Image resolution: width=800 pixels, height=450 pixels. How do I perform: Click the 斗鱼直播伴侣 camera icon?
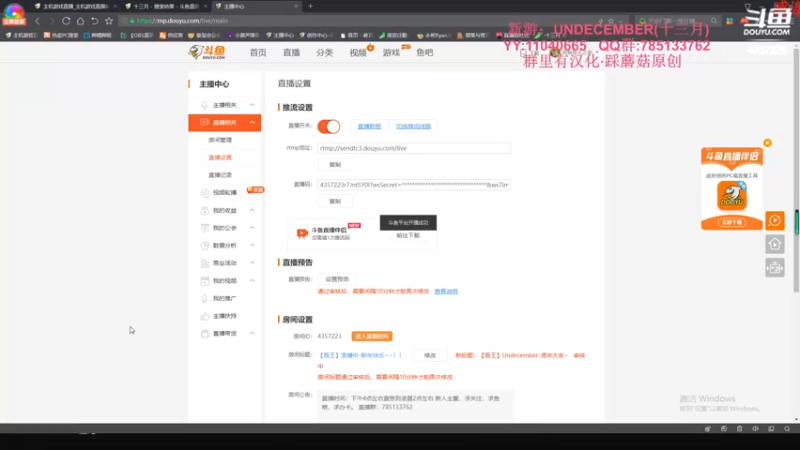302,233
